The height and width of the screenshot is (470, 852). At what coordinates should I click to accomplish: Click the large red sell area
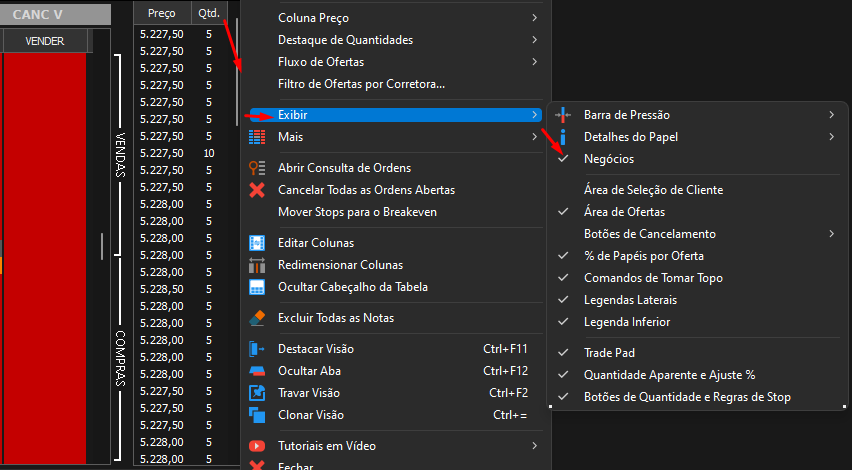tap(45, 258)
